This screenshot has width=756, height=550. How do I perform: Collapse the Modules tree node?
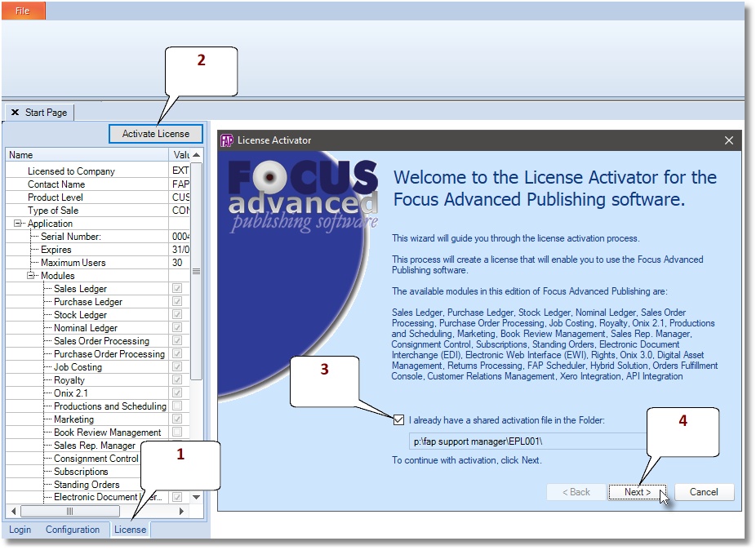(31, 275)
